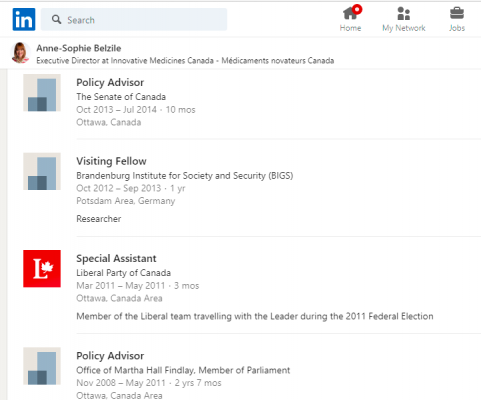This screenshot has height=400, width=481.
Task: Open Office of Martha Hall Findlay link
Action: (183, 370)
